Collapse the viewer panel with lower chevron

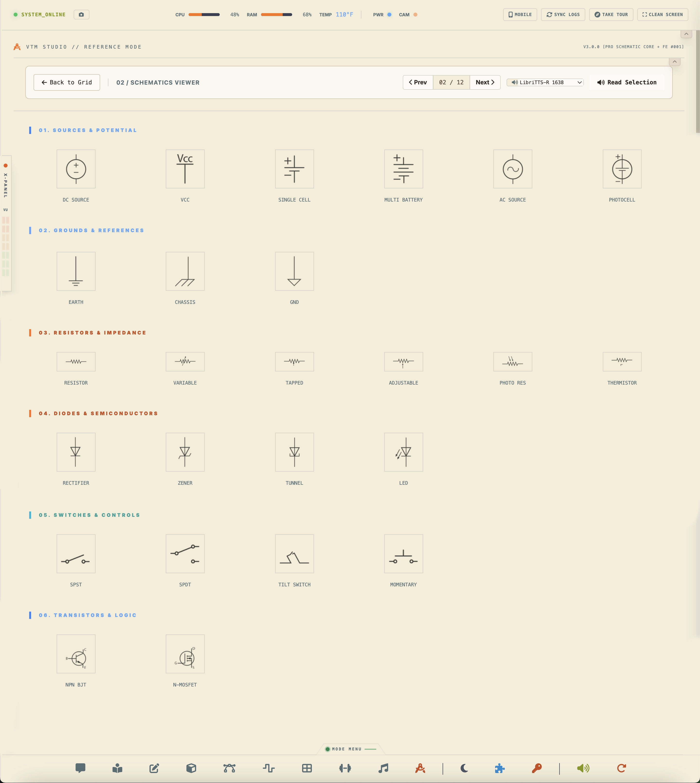[x=674, y=62]
